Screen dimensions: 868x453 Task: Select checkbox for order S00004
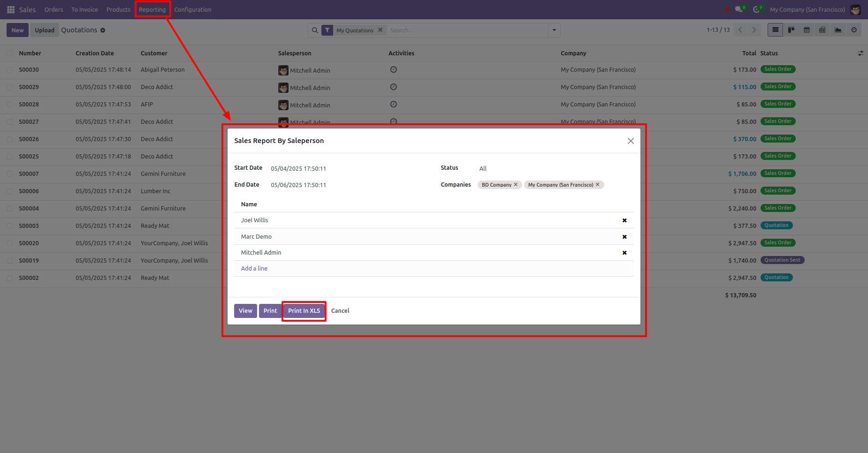click(10, 209)
